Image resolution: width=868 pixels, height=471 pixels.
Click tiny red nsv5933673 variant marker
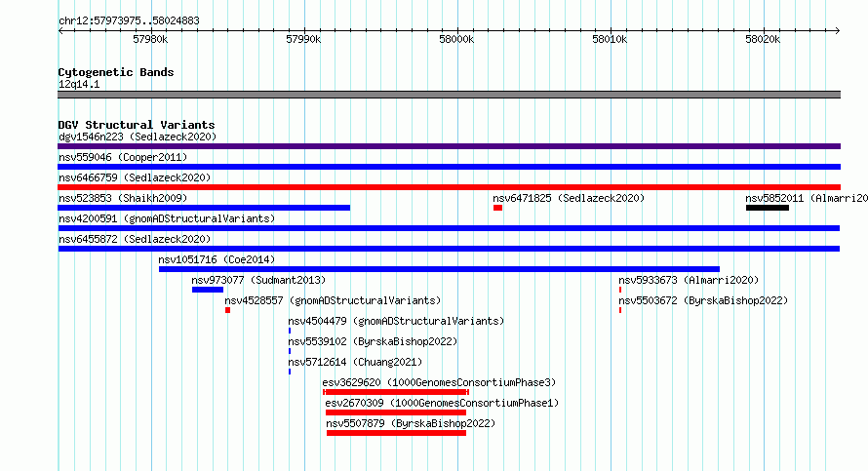coord(620,290)
